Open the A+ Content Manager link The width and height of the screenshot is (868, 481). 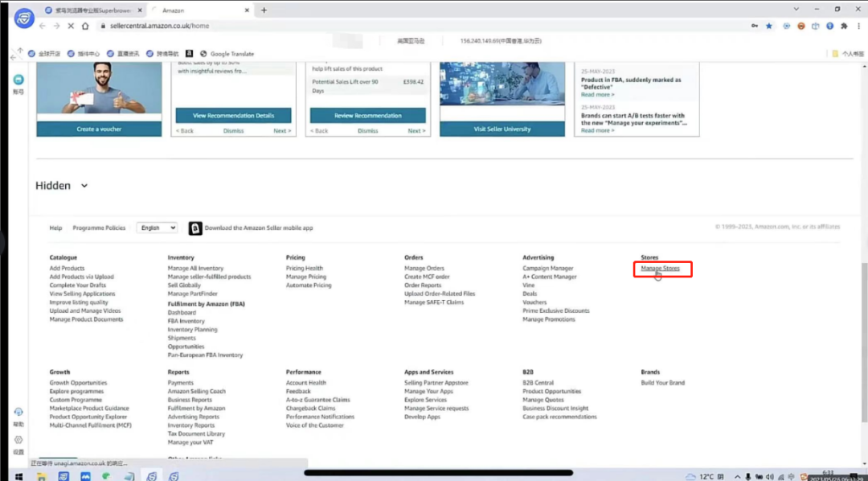coord(550,277)
